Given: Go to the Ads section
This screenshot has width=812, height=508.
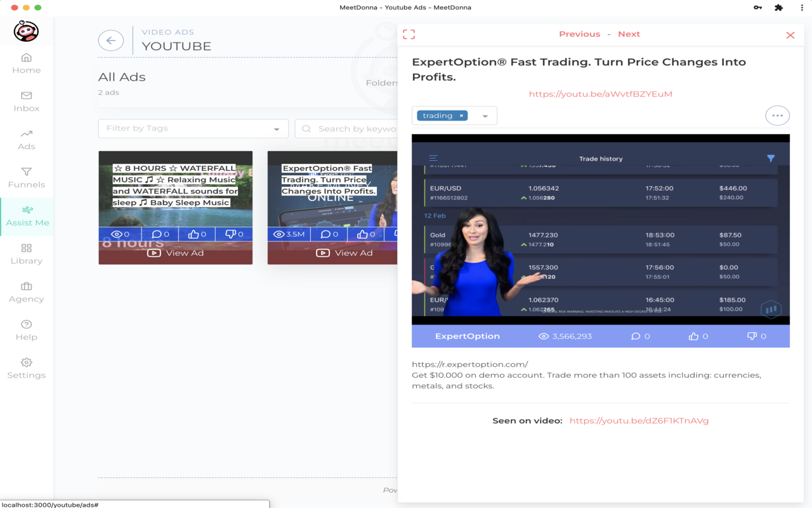Looking at the screenshot, I should pyautogui.click(x=26, y=140).
